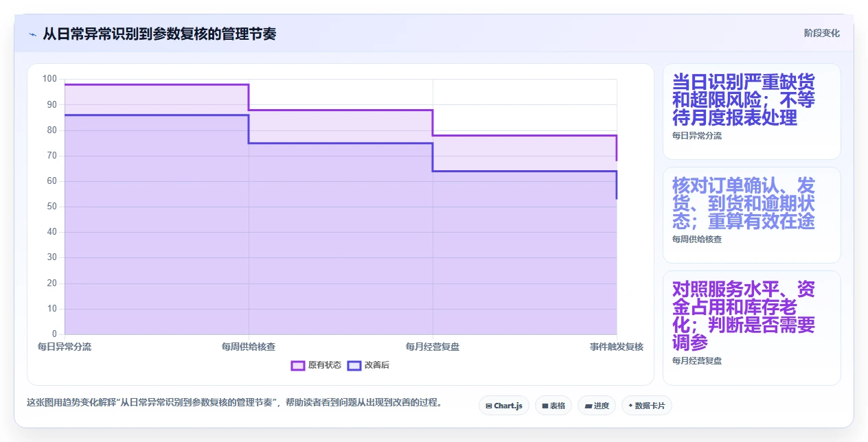Click the 每周供给核查 caption in the second card

[697, 240]
